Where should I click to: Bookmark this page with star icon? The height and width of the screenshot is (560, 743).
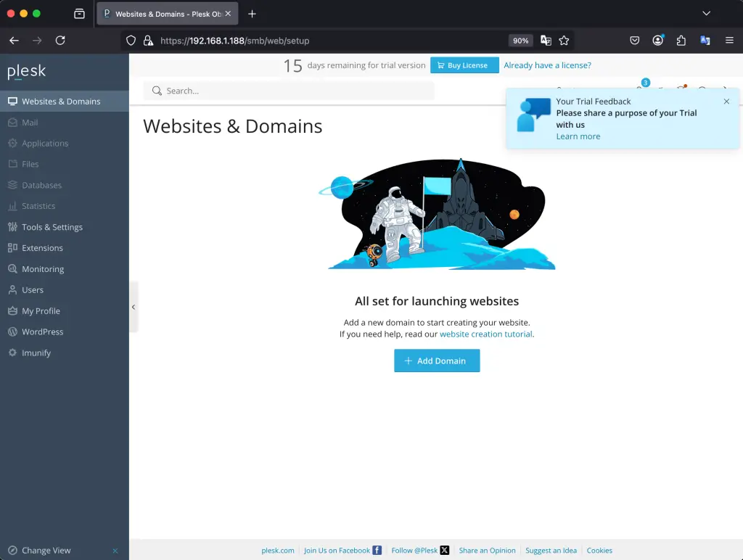point(564,41)
